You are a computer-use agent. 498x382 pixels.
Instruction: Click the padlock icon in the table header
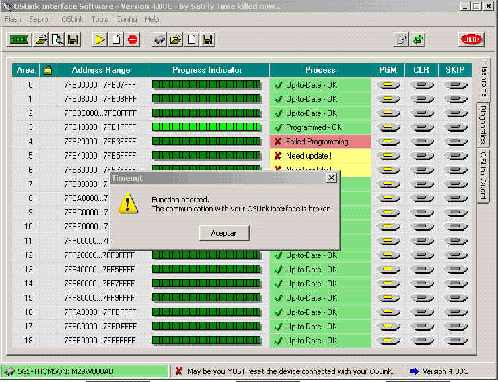pyautogui.click(x=48, y=70)
